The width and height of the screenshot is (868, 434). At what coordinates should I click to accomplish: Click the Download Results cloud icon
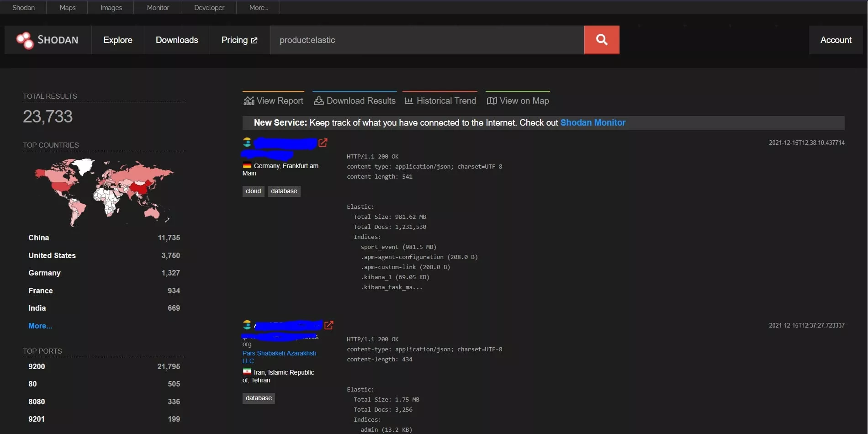click(x=318, y=101)
